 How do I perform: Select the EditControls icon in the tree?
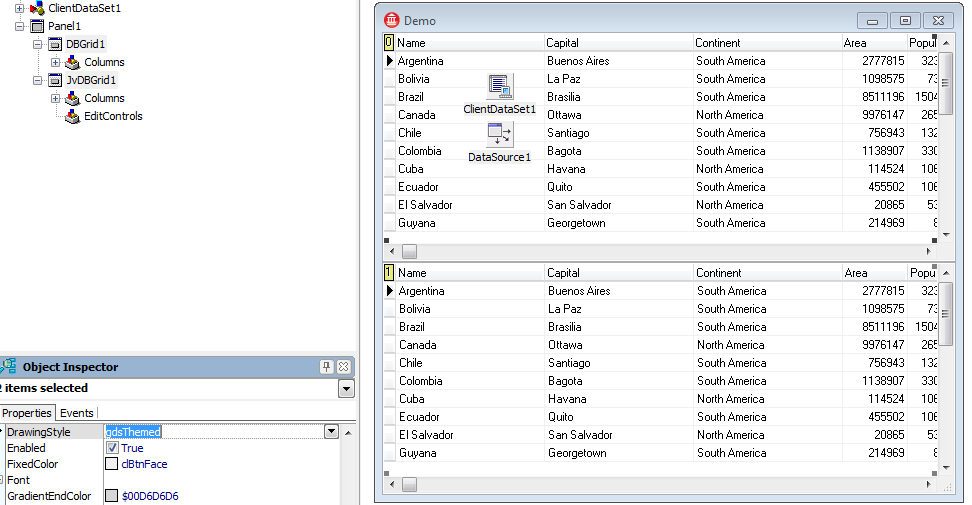point(72,116)
